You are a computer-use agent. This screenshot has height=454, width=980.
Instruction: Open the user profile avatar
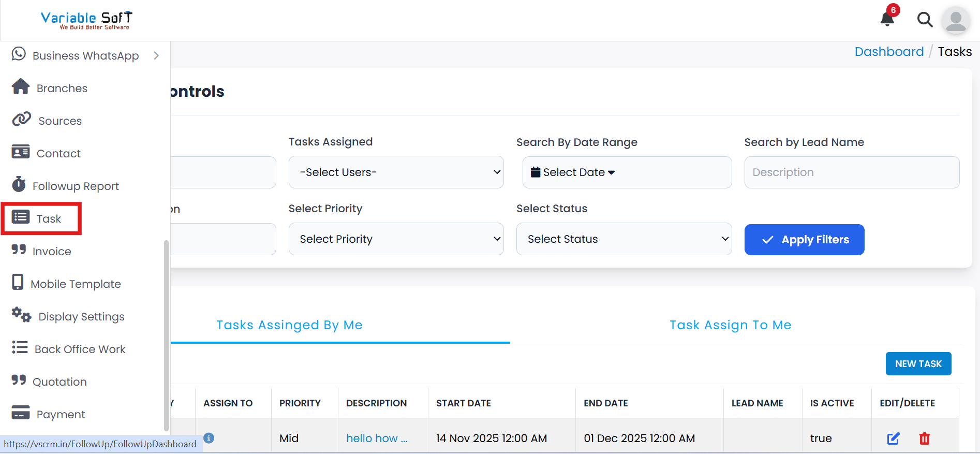(955, 21)
